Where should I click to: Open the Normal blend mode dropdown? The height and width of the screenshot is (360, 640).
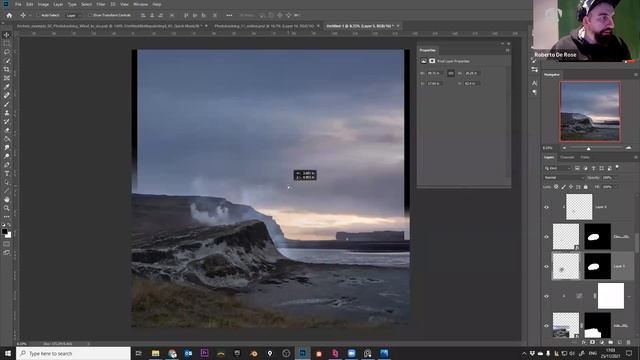564,178
